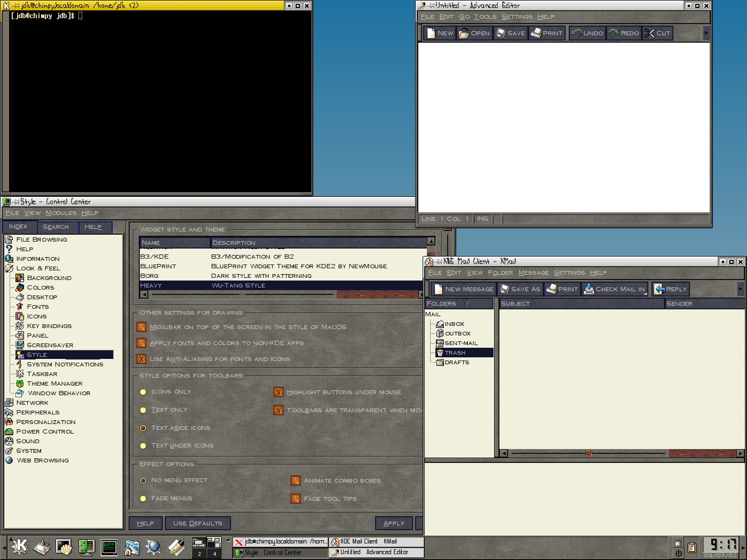
Task: Click Save icon in Advanced Editor toolbar
Action: [500, 33]
